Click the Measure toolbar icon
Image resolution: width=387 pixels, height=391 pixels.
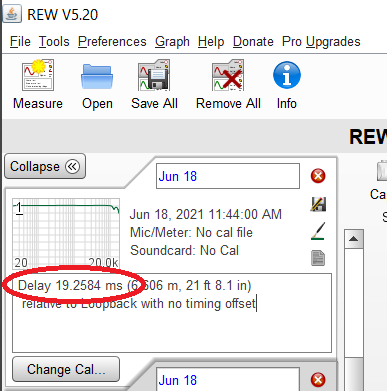[38, 75]
